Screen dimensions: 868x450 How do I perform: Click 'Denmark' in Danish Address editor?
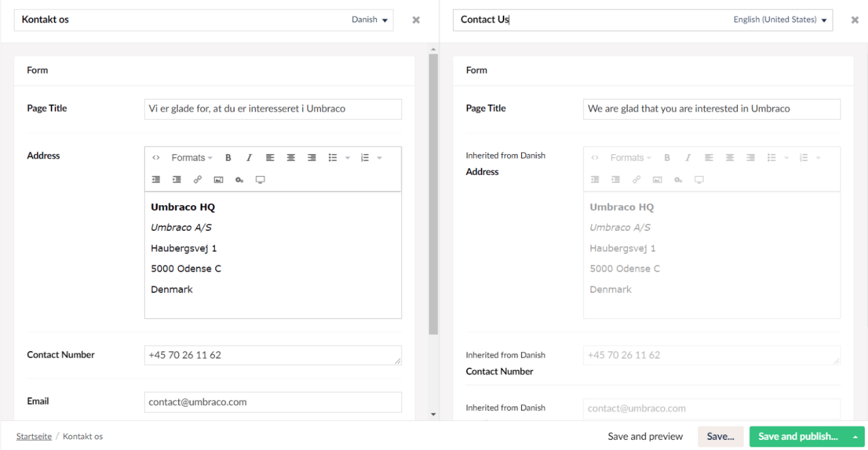(172, 290)
